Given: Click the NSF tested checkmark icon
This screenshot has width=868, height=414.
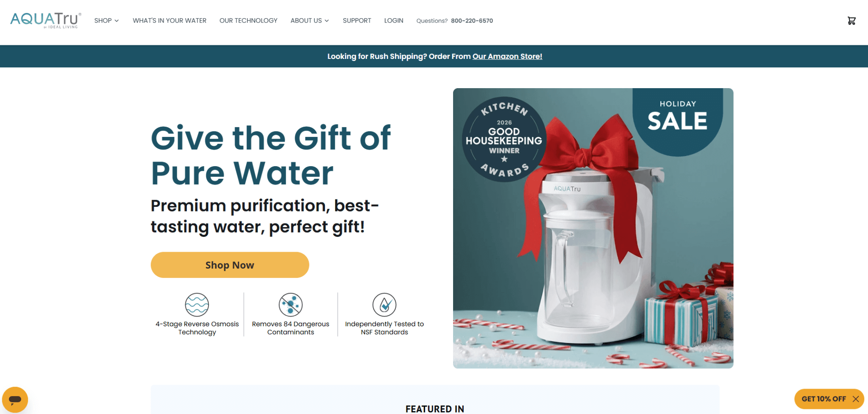Looking at the screenshot, I should [384, 304].
